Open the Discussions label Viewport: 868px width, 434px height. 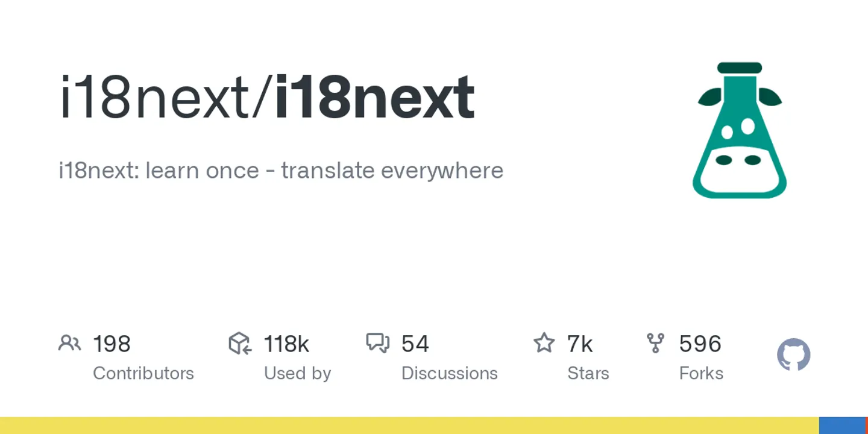pyautogui.click(x=450, y=374)
